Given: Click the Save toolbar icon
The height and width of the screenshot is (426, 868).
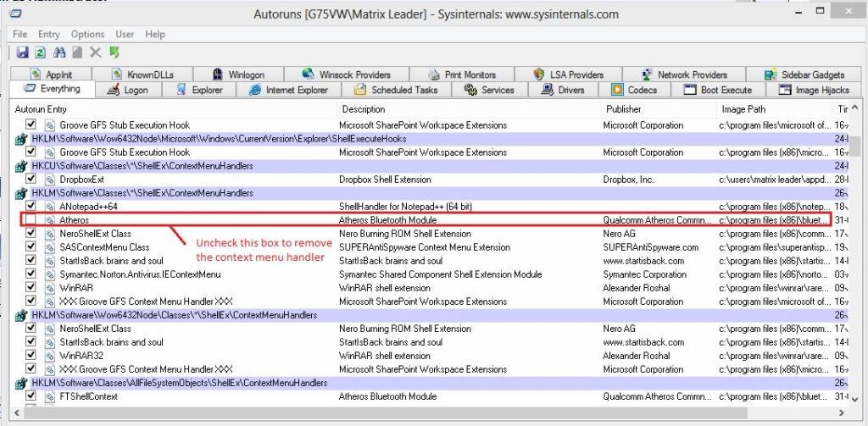Looking at the screenshot, I should [23, 53].
